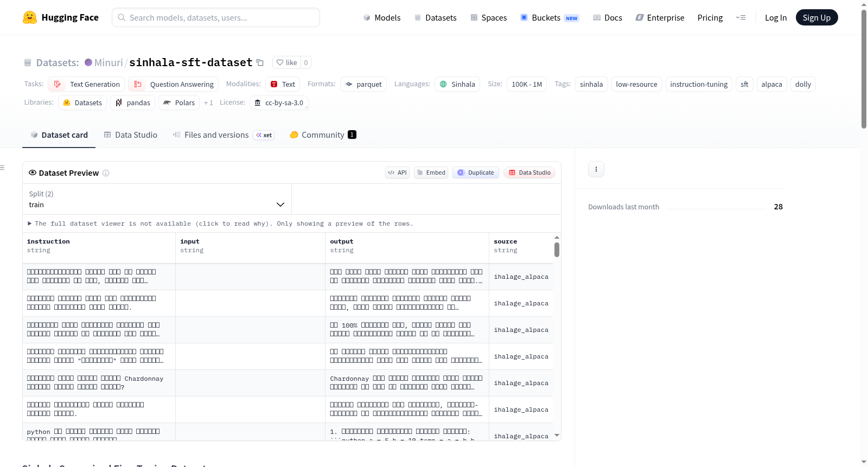Click the Minuri author link

pos(108,62)
